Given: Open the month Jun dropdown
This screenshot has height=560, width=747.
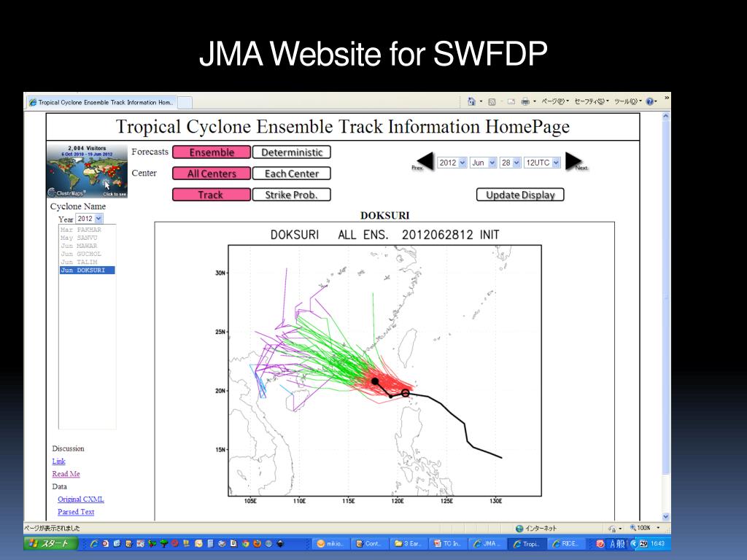Looking at the screenshot, I should point(483,163).
